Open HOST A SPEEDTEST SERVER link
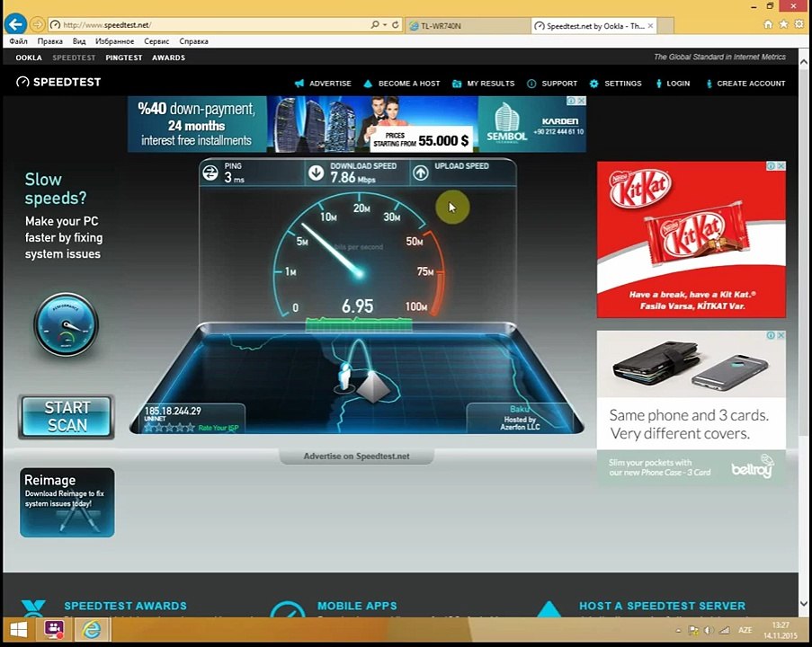Screen dimensions: 812x647 [x=663, y=606]
